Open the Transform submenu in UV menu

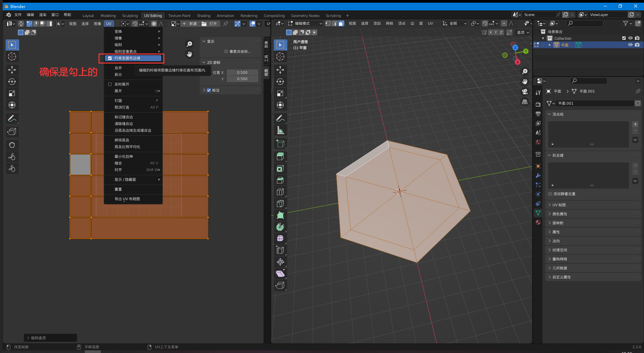tap(133, 31)
